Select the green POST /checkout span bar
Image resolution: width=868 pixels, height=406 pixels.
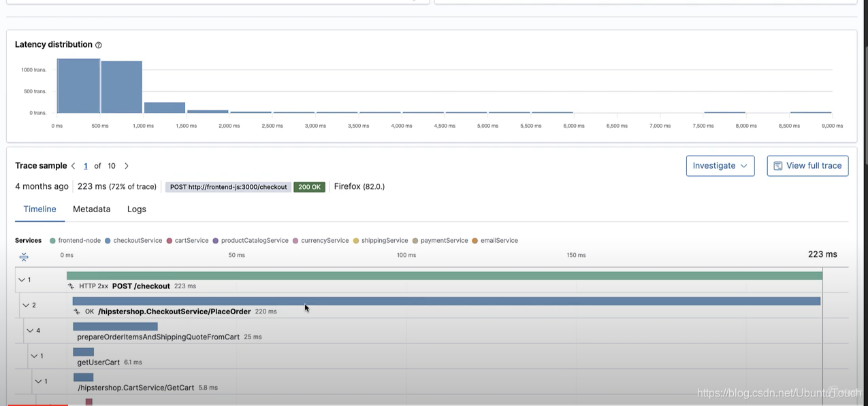tap(445, 275)
